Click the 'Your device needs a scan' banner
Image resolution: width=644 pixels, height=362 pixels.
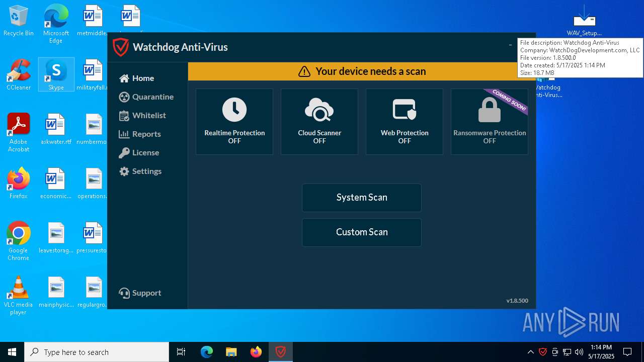coord(362,71)
